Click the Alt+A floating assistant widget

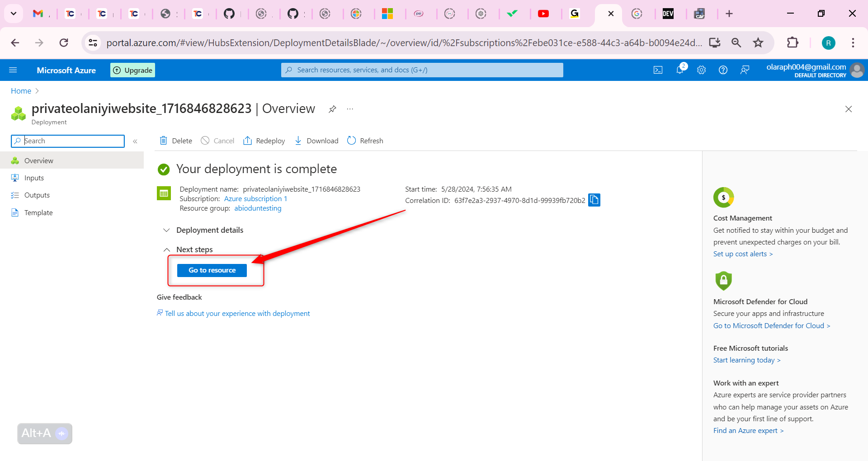[x=45, y=433]
